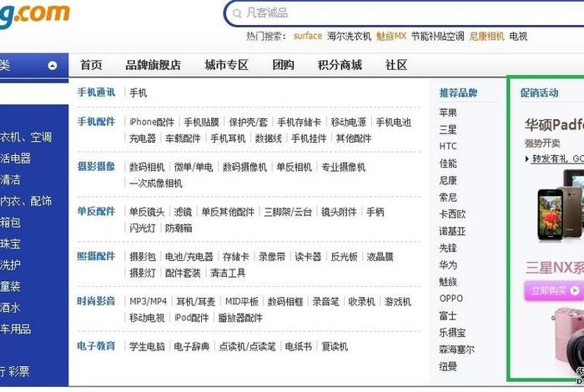The height and width of the screenshot is (392, 584).
Task: Collapse the category menu arrow icon
Action: pyautogui.click(x=53, y=66)
